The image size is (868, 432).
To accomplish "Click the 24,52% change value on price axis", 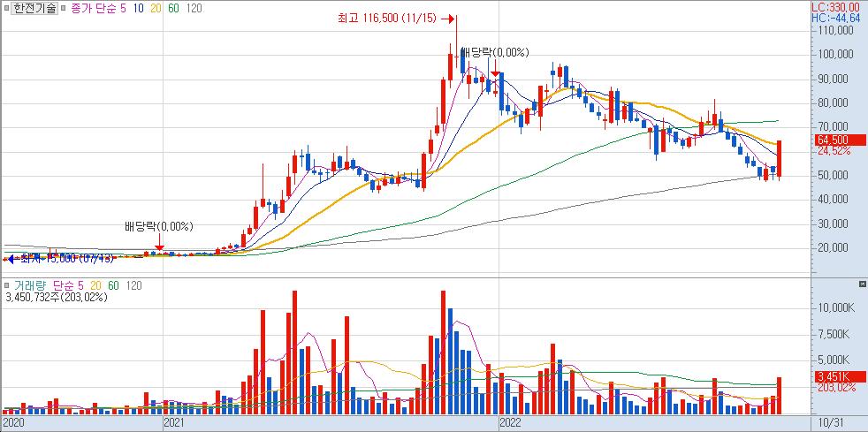I will (834, 150).
